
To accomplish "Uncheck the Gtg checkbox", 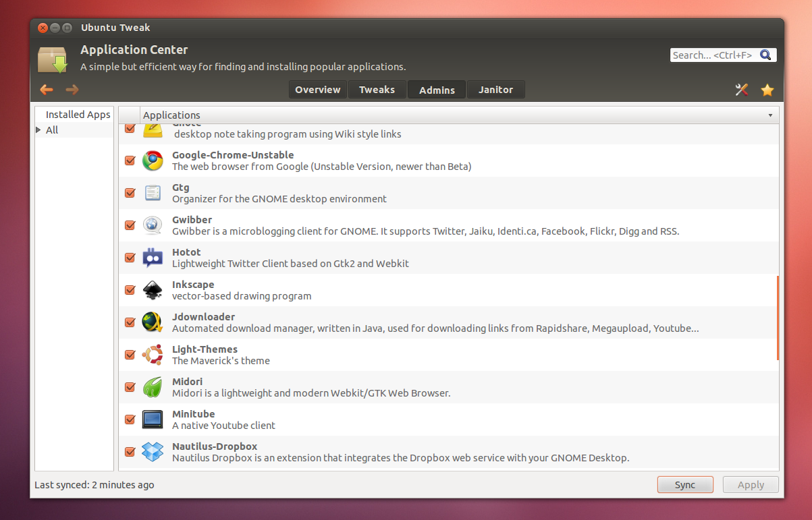I will tap(130, 193).
